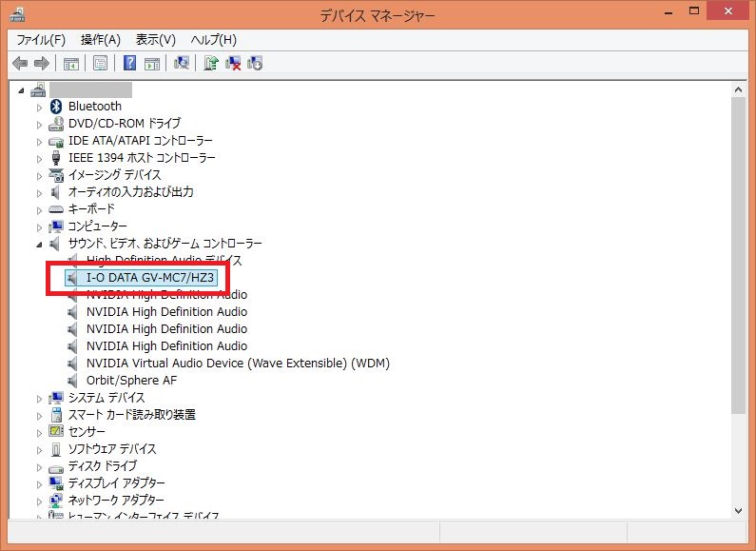Click the コンピューター monitor icon
Viewport: 756px width, 551px height.
coord(56,226)
